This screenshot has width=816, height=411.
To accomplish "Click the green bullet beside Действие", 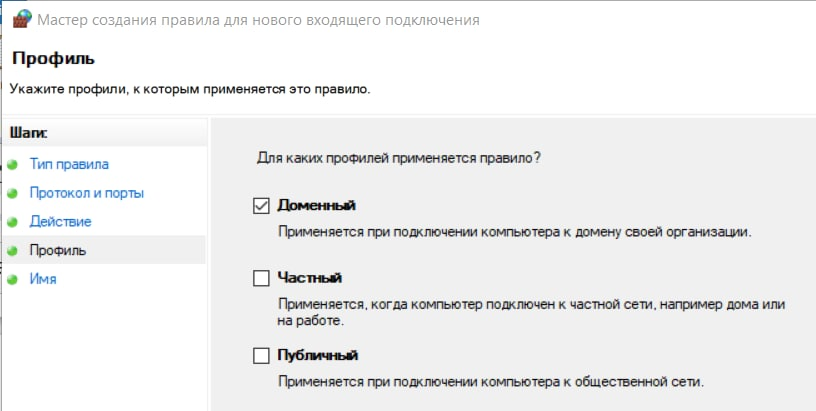I will point(13,222).
